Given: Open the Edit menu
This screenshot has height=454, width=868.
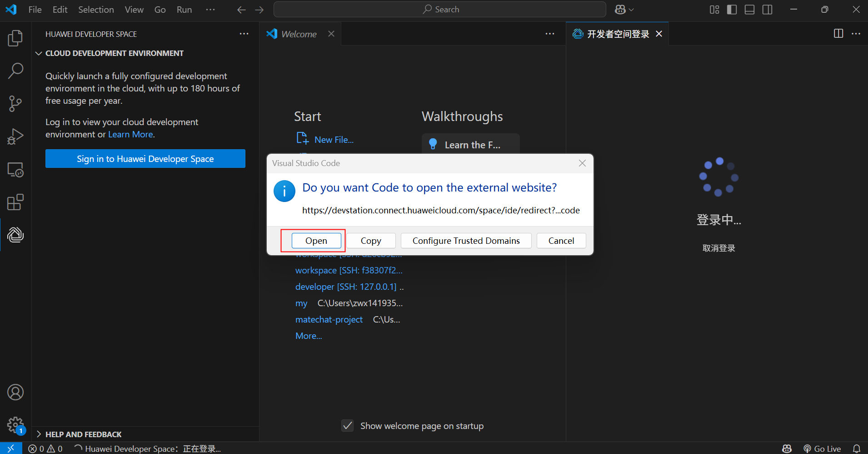Looking at the screenshot, I should [x=60, y=10].
